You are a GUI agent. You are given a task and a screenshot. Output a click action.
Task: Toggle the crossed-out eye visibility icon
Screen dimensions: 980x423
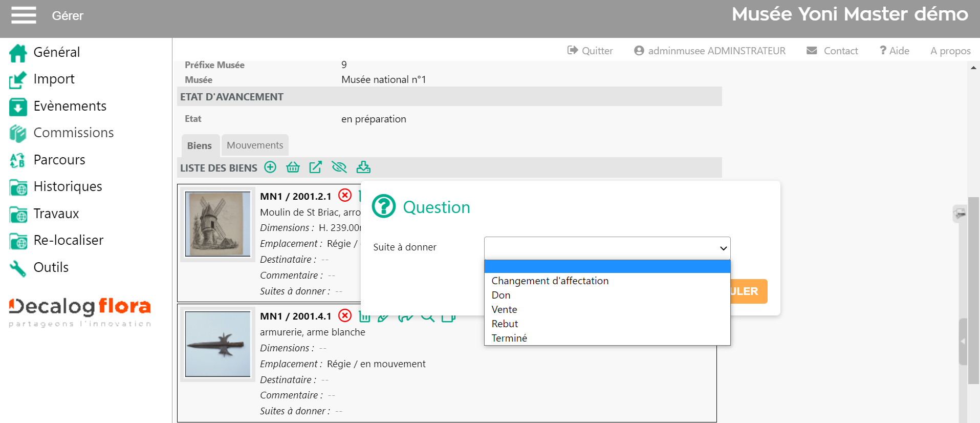pyautogui.click(x=339, y=167)
